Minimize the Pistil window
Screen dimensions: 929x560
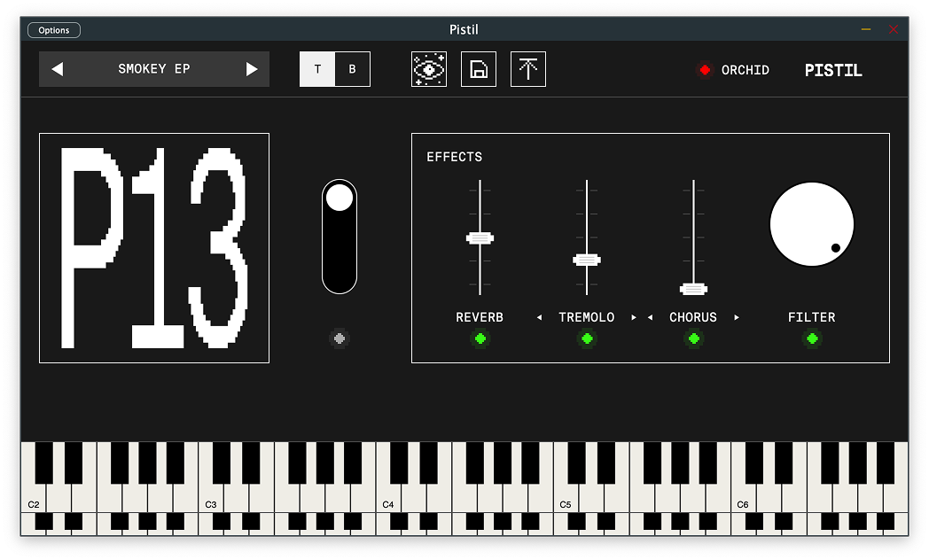865,29
